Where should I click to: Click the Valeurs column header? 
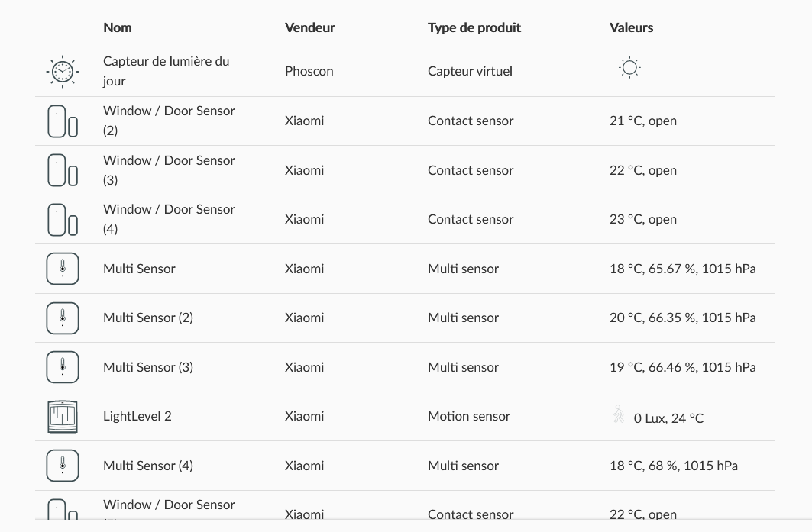pyautogui.click(x=631, y=27)
